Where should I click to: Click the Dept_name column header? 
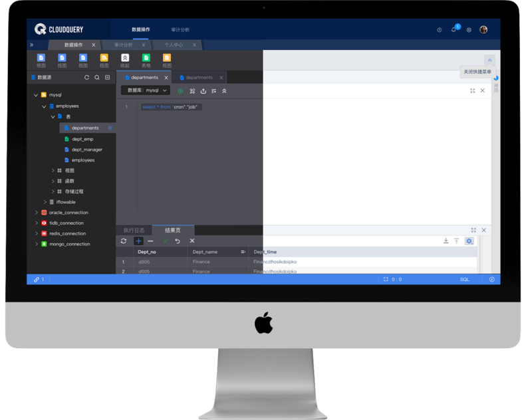(x=205, y=252)
